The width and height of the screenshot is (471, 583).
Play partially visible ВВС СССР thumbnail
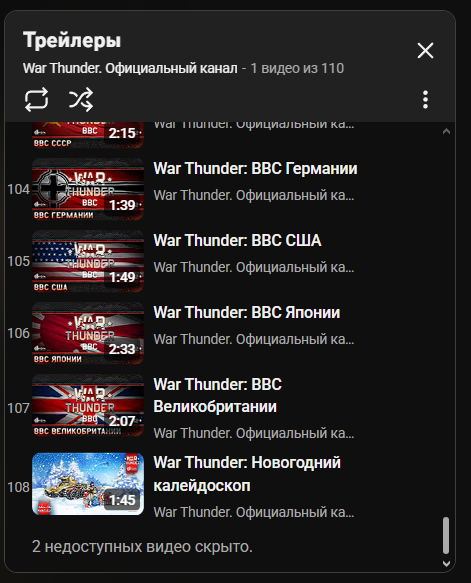pos(88,135)
